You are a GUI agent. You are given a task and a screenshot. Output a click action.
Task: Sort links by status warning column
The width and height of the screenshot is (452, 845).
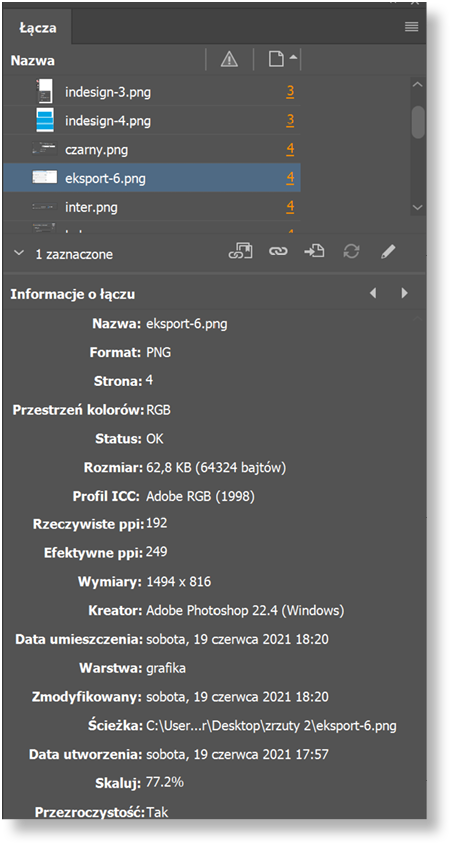point(230,60)
